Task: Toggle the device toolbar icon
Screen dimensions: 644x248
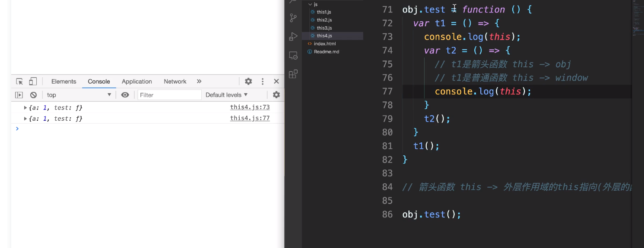Action: coord(33,82)
